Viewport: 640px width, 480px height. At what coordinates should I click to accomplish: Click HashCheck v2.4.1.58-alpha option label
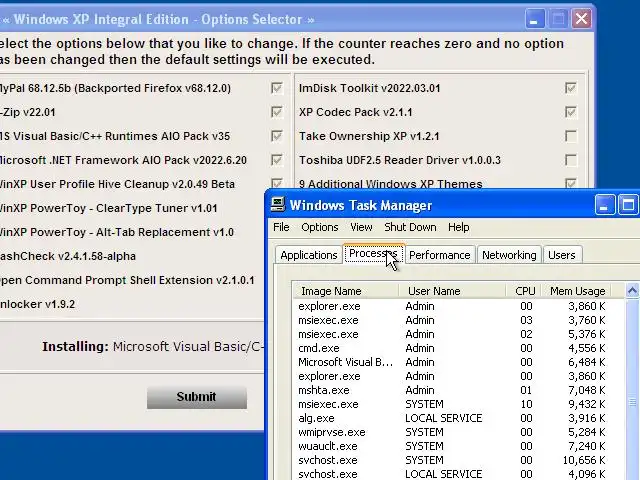click(68, 256)
